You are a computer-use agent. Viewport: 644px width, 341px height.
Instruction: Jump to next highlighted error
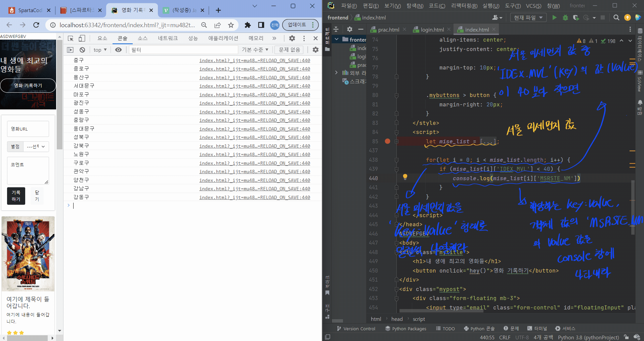click(x=630, y=41)
